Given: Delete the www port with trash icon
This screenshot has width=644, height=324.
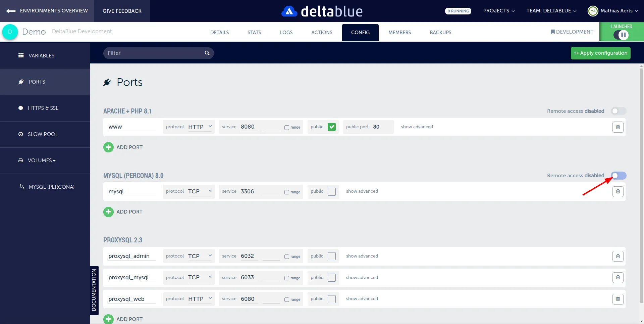Looking at the screenshot, I should [x=618, y=127].
